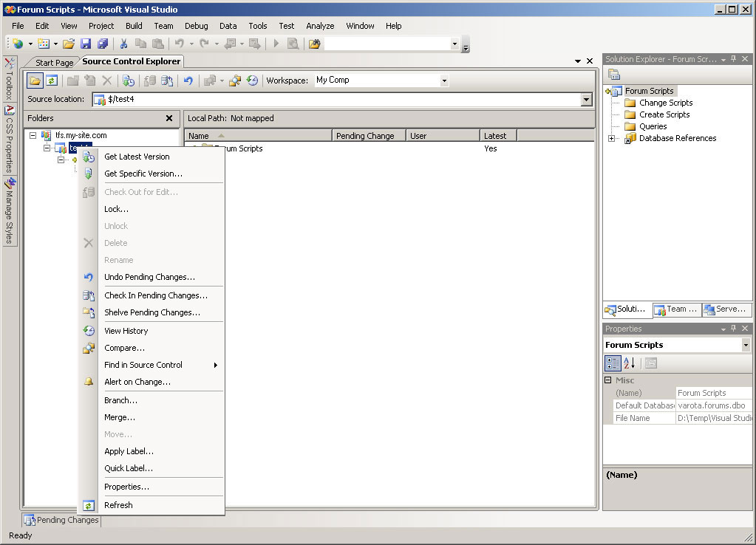Click the Start Debugging play icon
The width and height of the screenshot is (756, 545).
276,44
